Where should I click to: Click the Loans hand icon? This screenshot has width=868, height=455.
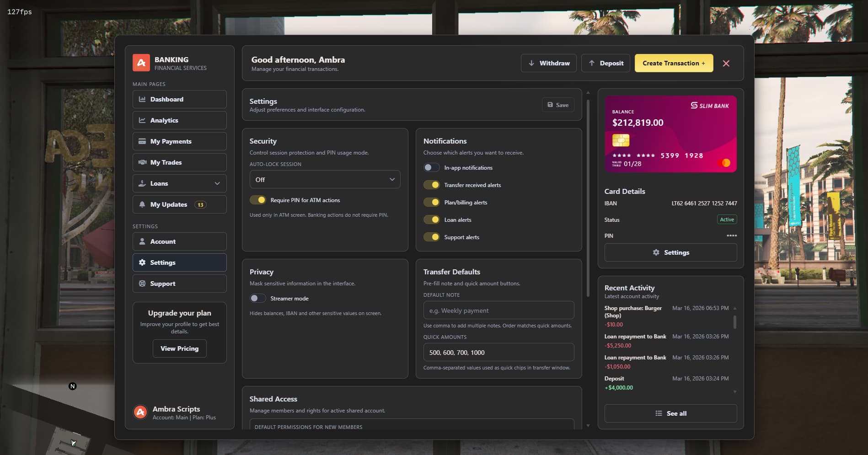(x=142, y=183)
